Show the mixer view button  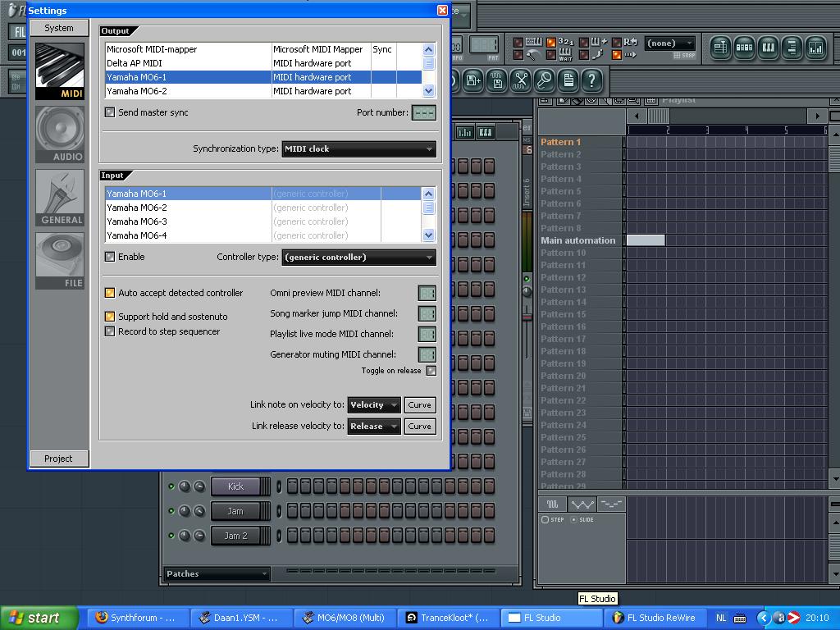click(815, 48)
